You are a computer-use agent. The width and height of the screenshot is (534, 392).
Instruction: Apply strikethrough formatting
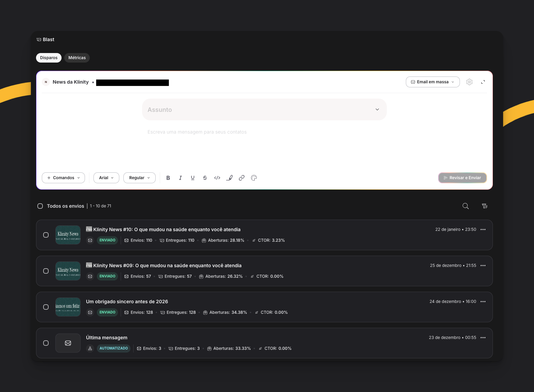coord(205,178)
